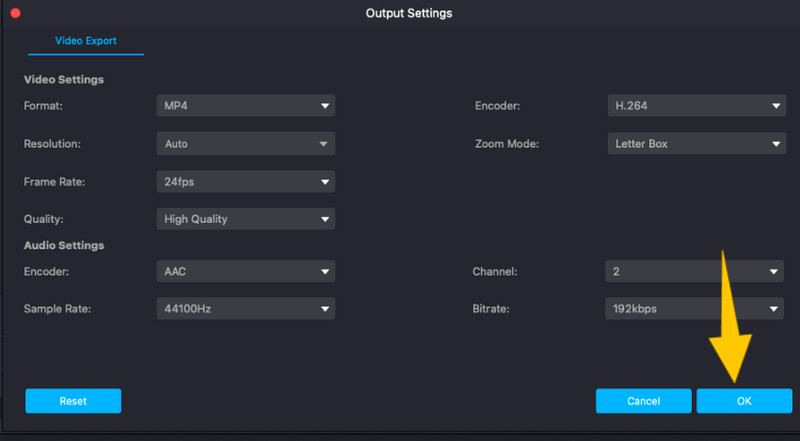This screenshot has width=800, height=441.
Task: Click the Audio Settings section heading
Action: (64, 245)
